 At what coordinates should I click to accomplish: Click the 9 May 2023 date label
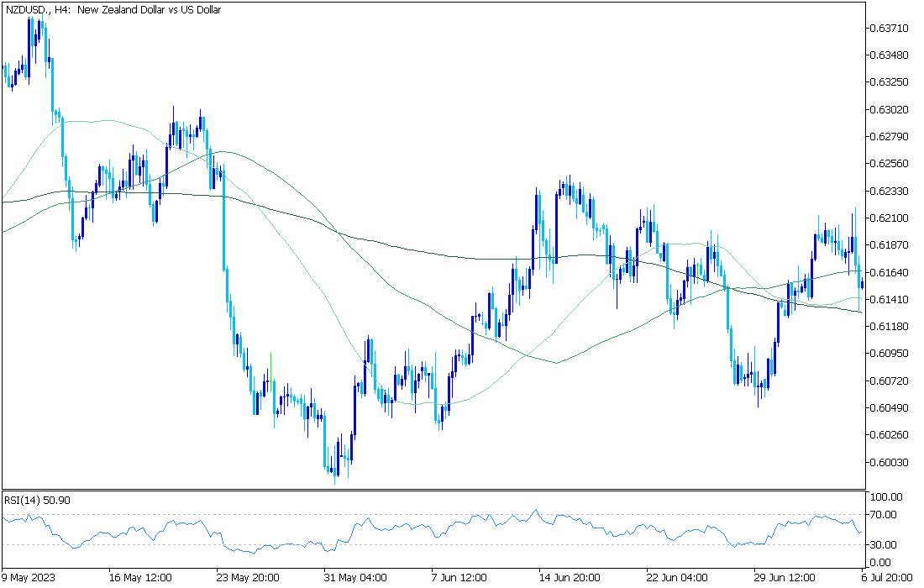29,577
